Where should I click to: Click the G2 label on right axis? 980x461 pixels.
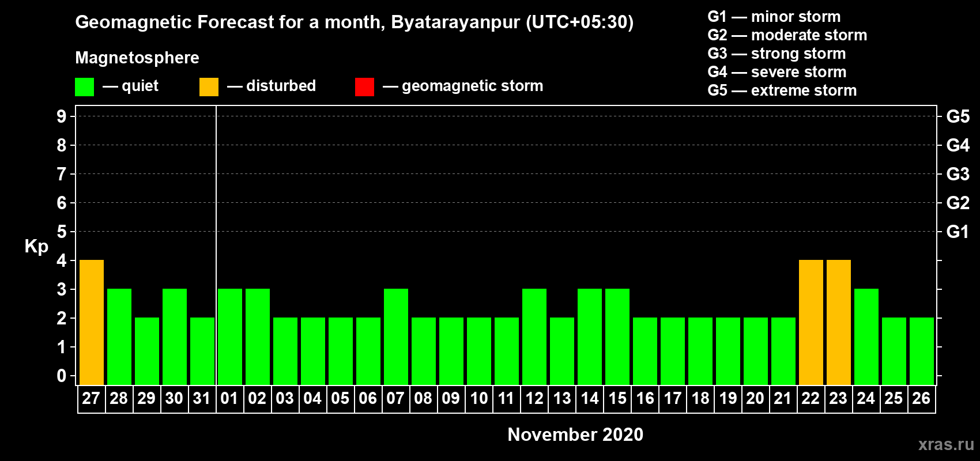[x=958, y=203]
